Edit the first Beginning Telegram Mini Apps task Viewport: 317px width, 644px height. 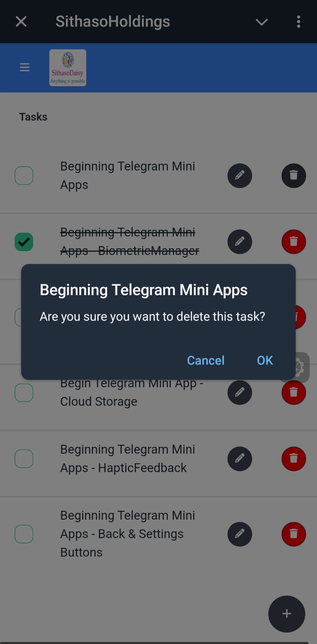tap(240, 176)
